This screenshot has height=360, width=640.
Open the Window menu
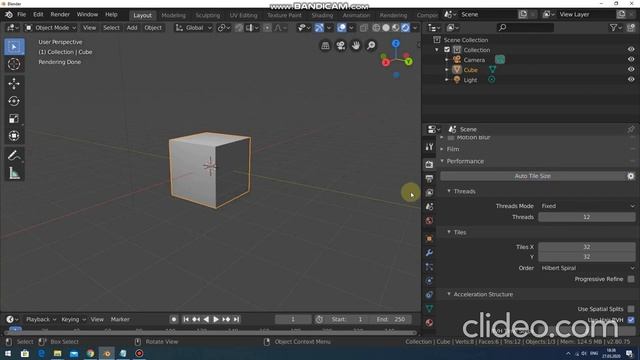point(87,14)
